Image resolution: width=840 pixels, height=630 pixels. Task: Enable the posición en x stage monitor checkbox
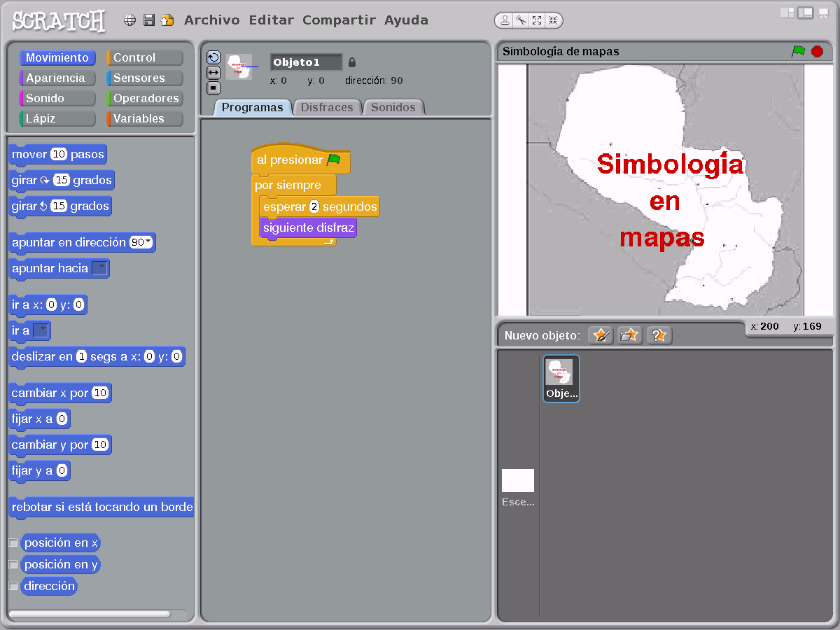tap(12, 542)
